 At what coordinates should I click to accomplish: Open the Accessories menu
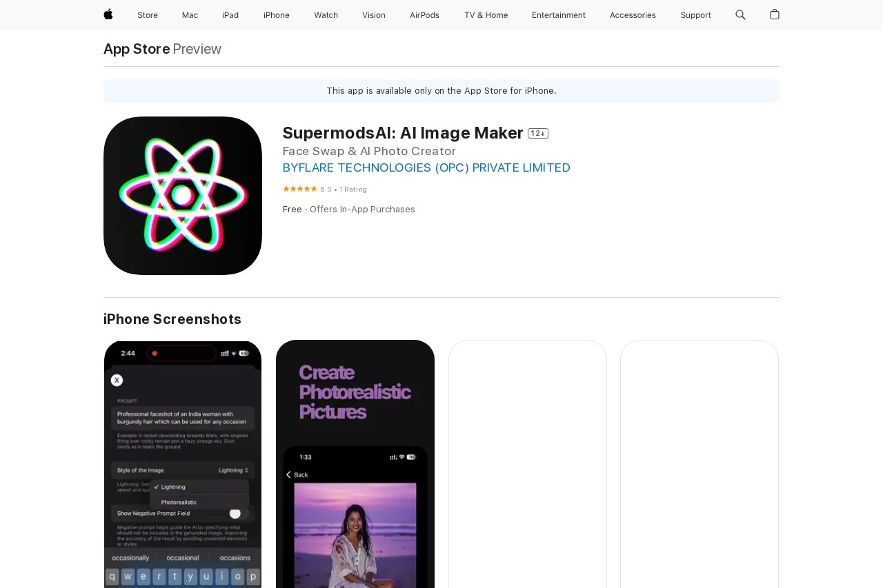pos(633,15)
